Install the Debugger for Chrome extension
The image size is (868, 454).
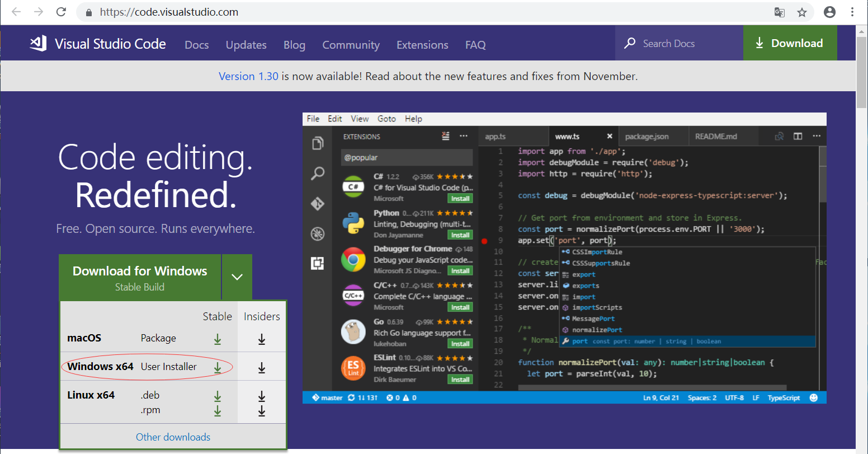460,271
